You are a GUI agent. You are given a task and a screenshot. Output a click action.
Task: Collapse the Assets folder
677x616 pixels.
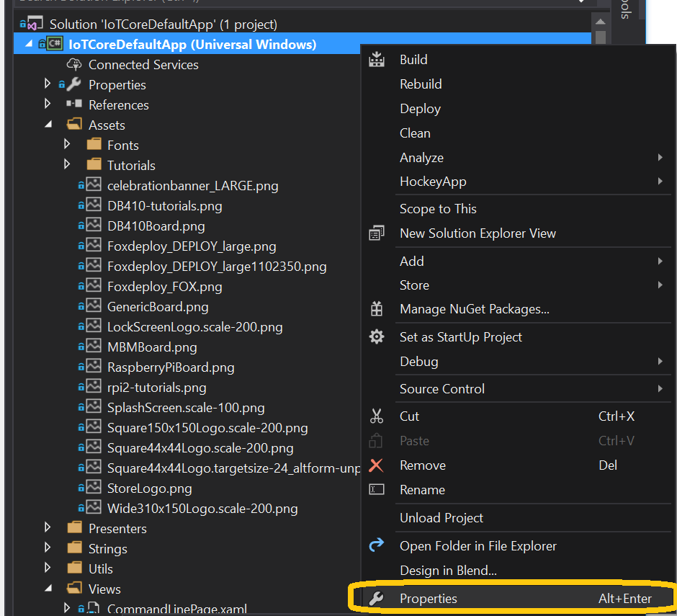click(x=48, y=125)
